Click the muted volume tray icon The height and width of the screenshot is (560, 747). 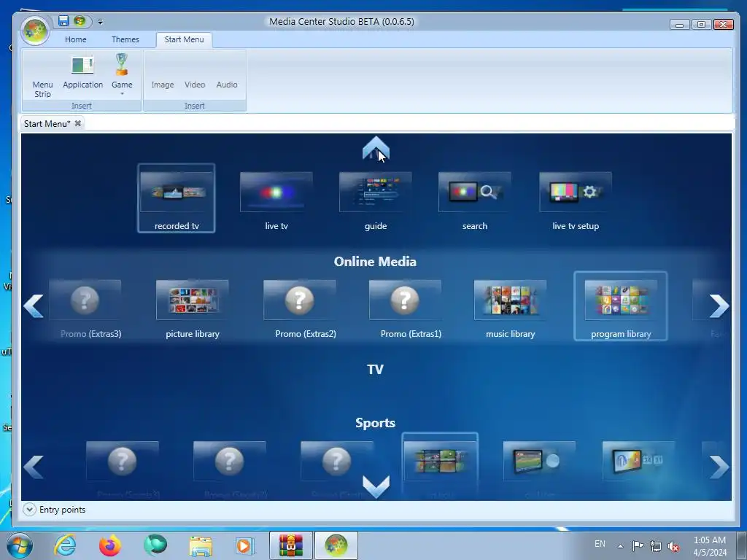click(x=673, y=546)
